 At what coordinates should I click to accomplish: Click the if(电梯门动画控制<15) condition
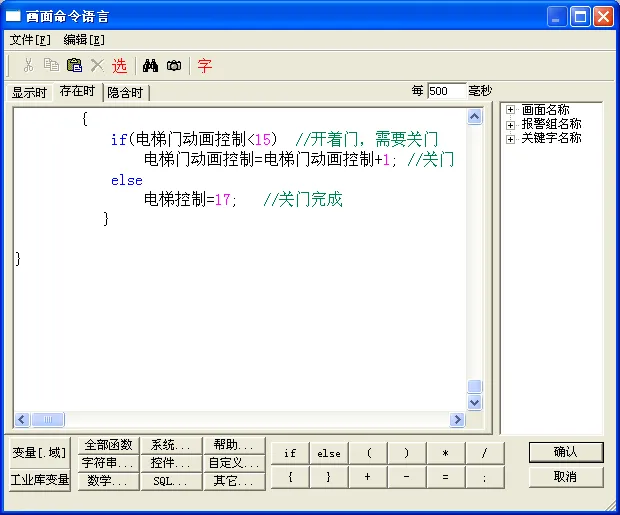click(x=194, y=139)
